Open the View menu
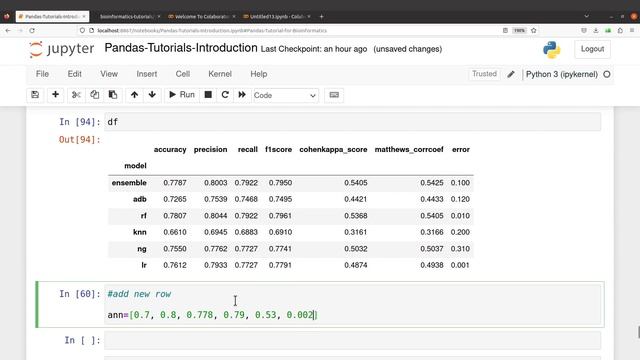The height and width of the screenshot is (360, 640). click(109, 74)
